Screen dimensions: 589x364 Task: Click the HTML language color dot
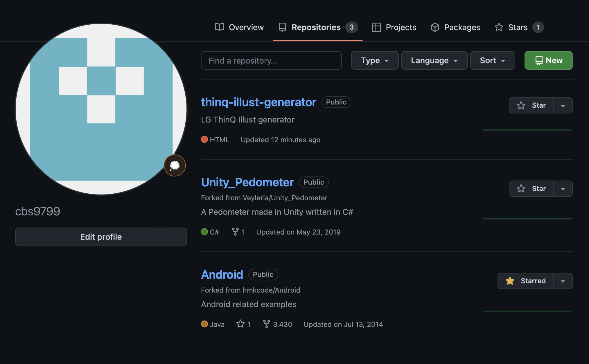point(204,140)
